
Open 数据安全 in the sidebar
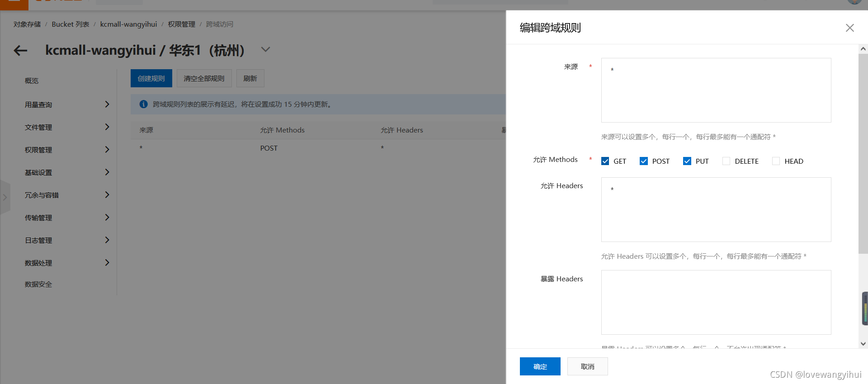[38, 284]
